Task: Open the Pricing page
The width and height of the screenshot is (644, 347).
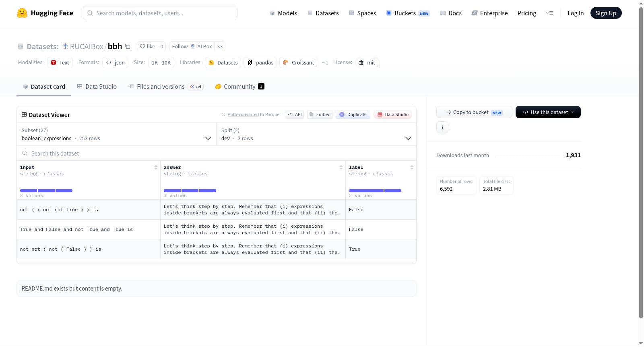Action: [527, 13]
